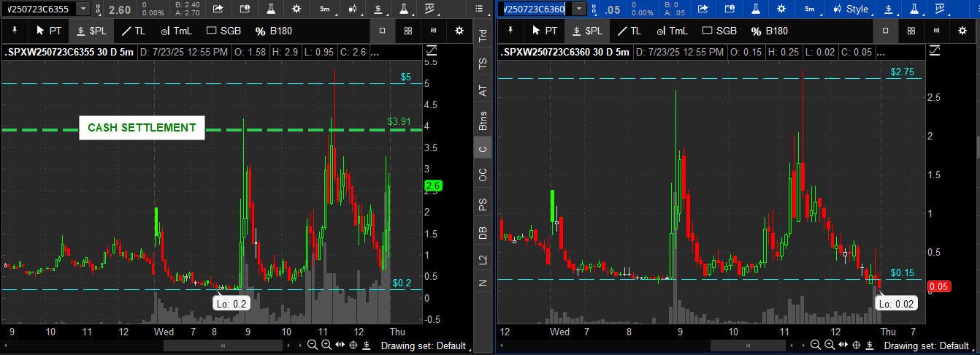This screenshot has width=980, height=355.
Task: Toggle the pin drawing tool in left chart
Action: coord(16,31)
